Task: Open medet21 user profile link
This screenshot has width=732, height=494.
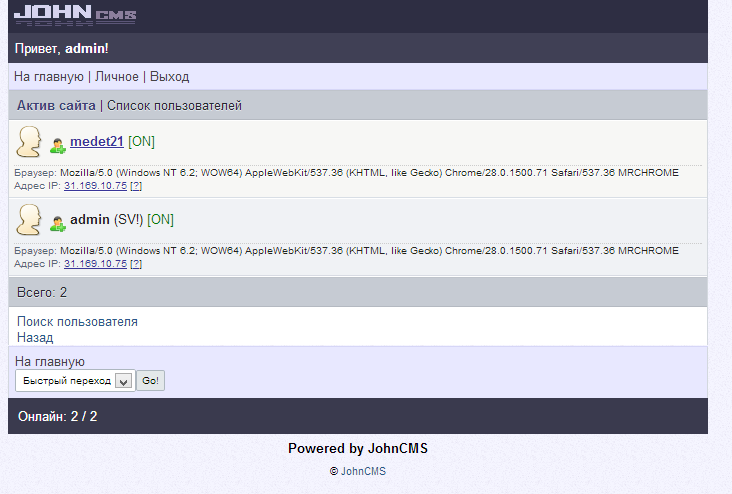Action: (x=97, y=141)
